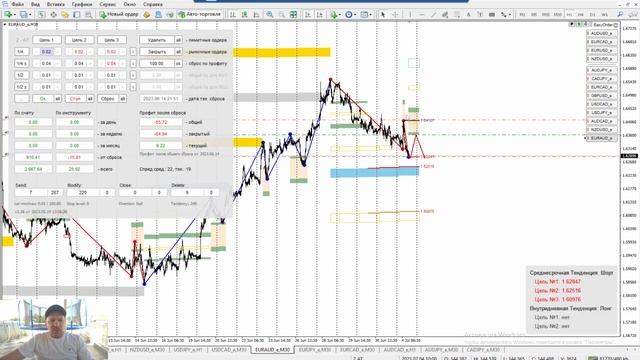Select the 1/2 s lot option
This screenshot has width=640, height=360.
21,87
